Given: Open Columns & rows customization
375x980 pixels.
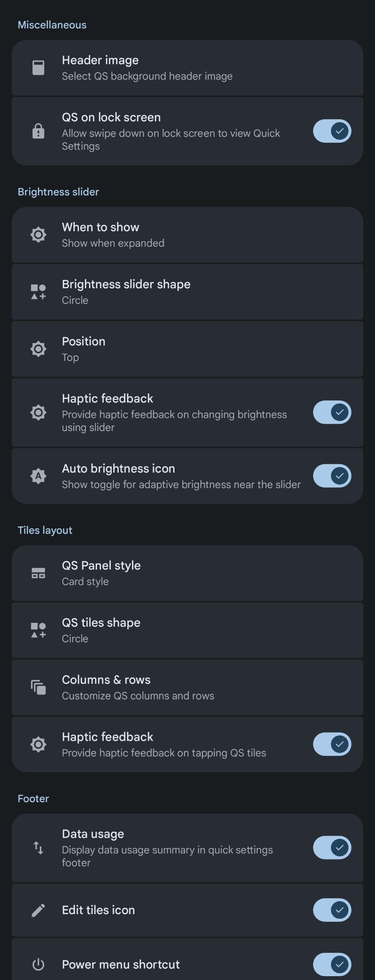Looking at the screenshot, I should pos(187,687).
